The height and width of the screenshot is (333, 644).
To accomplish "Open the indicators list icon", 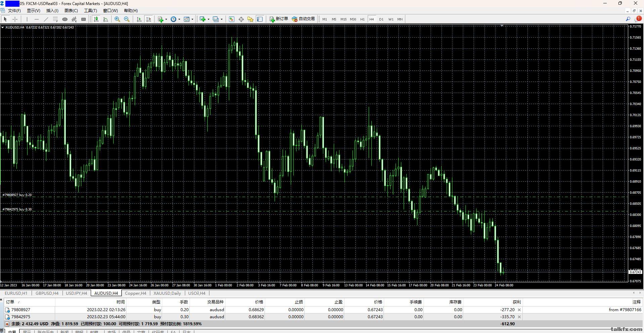I will click(x=161, y=19).
